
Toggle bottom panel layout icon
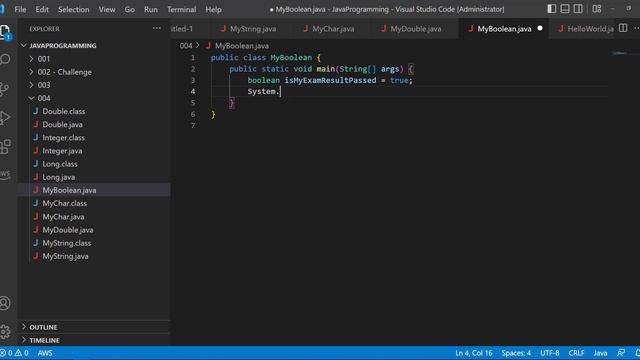tap(565, 9)
